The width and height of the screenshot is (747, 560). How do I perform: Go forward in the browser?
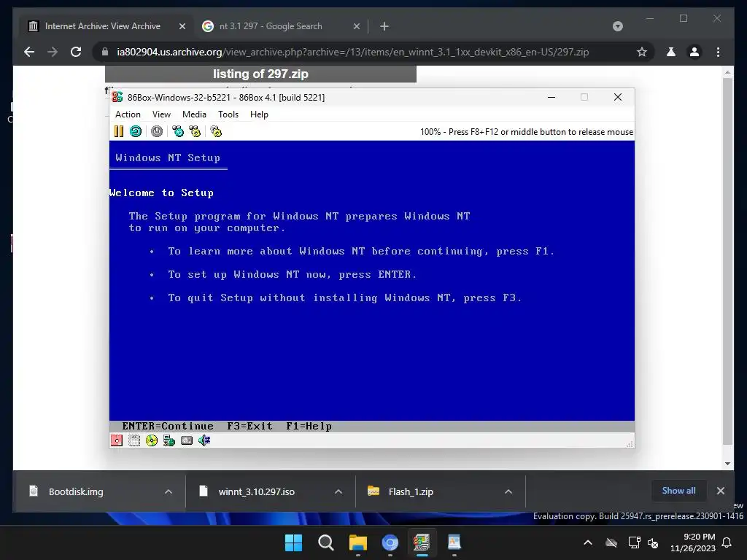coord(53,52)
